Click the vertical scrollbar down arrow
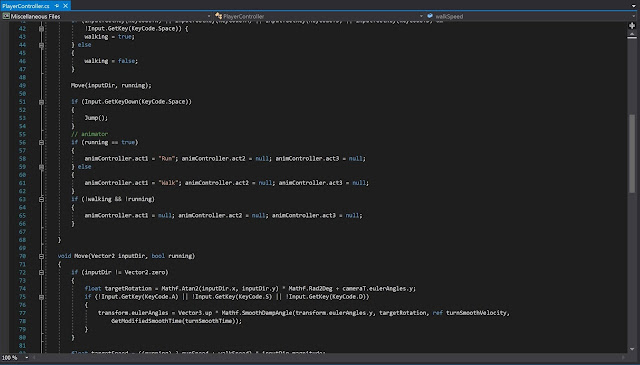This screenshot has height=365, width=640. pyautogui.click(x=632, y=349)
